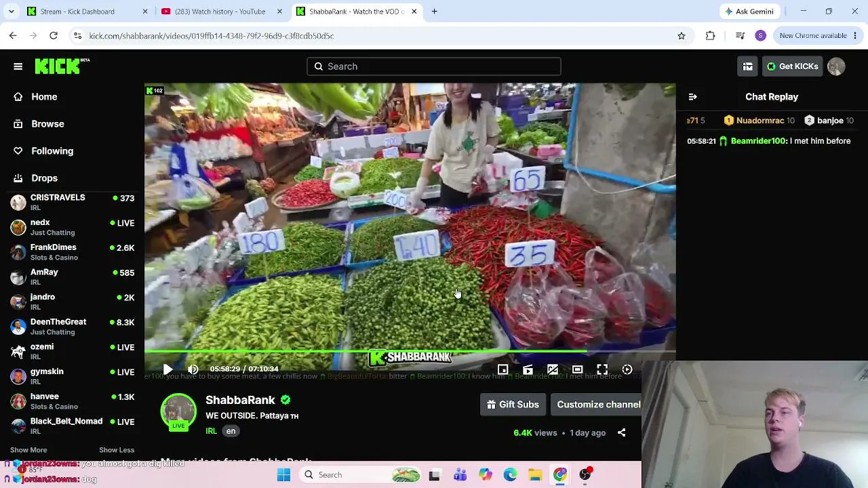868x488 pixels.
Task: Open ozemi channel in the sidebar
Action: (x=73, y=351)
